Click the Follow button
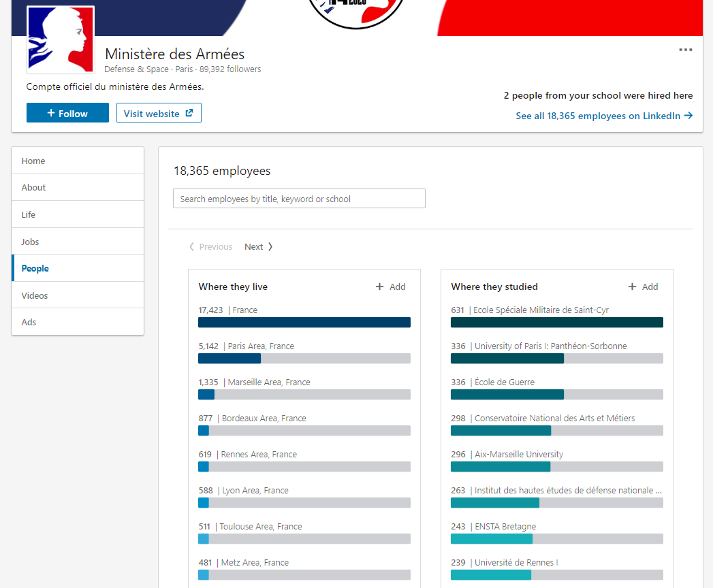Viewport: 713px width, 588px height. pos(67,113)
